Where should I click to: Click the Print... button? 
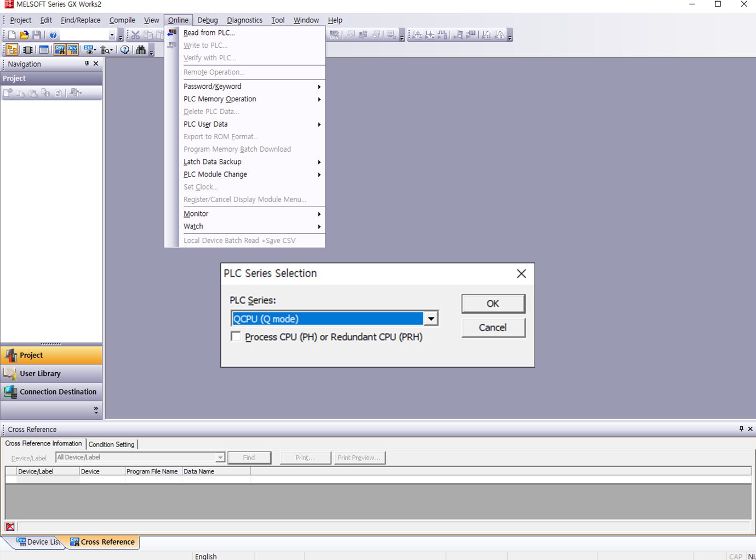(305, 458)
